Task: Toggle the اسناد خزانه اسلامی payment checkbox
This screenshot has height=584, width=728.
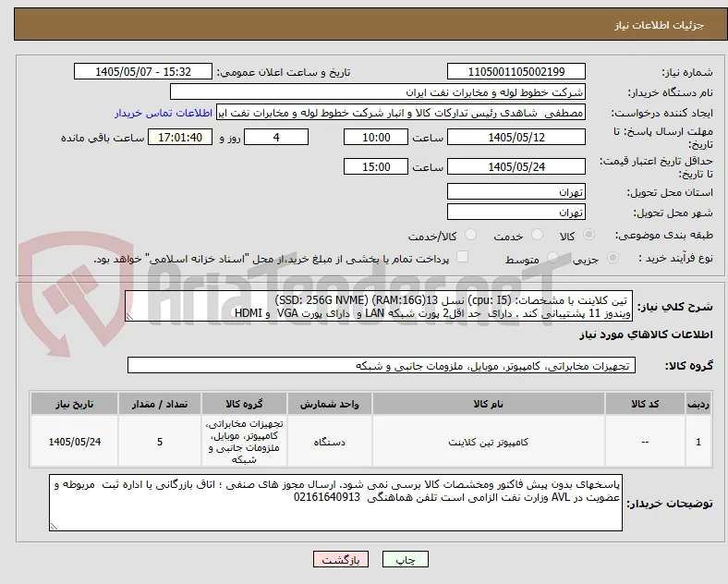Action: [463, 257]
